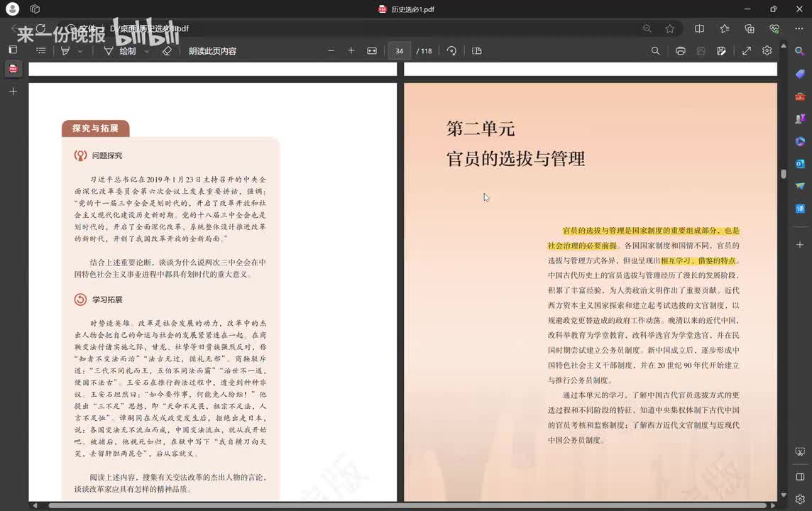Image resolution: width=812 pixels, height=511 pixels.
Task: Open Microsoft 365 in the sidebar
Action: pyautogui.click(x=800, y=141)
